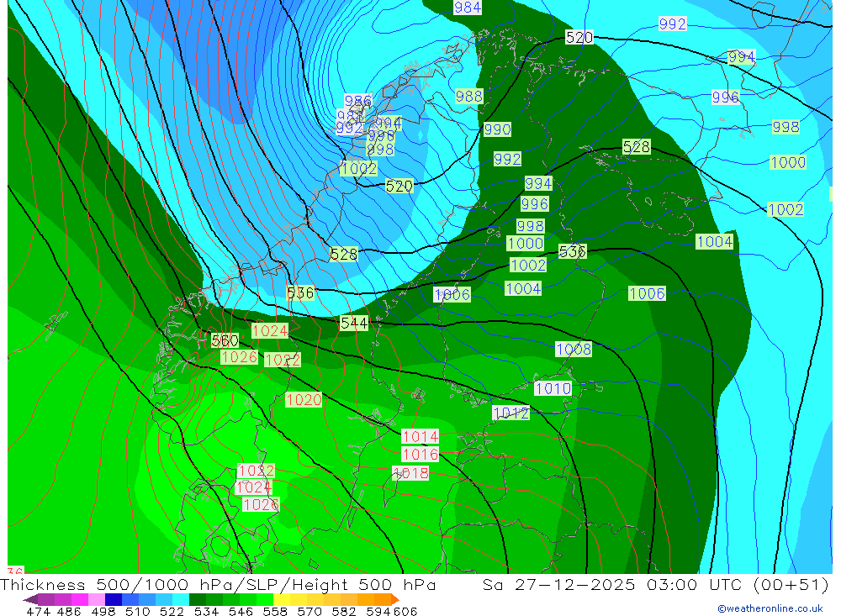Click the 988 isobar label
This screenshot has height=616, width=841.
pyautogui.click(x=468, y=97)
